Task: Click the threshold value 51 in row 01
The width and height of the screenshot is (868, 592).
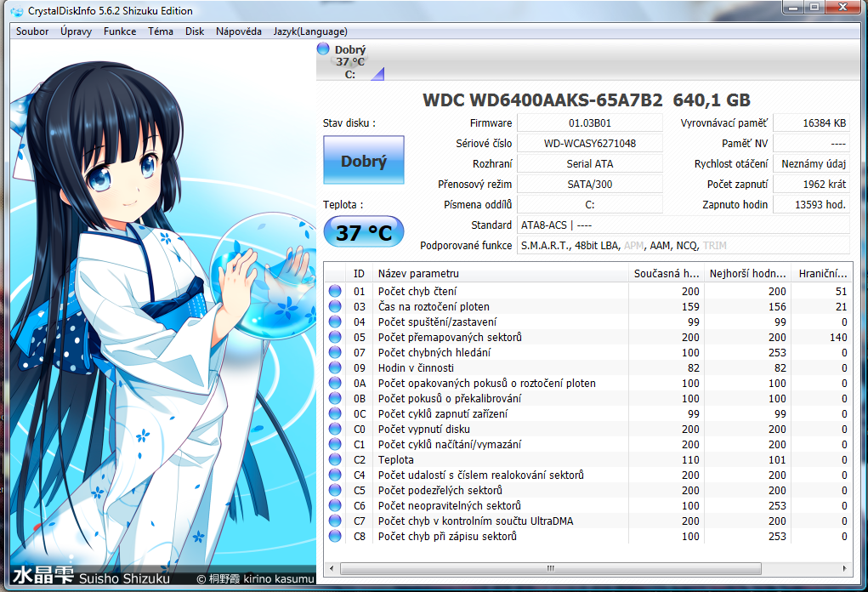Action: click(x=842, y=291)
